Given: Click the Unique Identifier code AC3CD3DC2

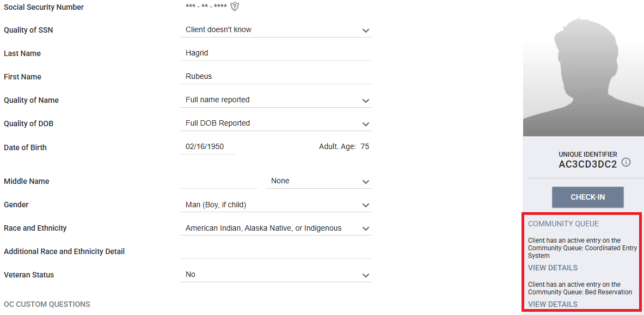Looking at the screenshot, I should coord(588,164).
